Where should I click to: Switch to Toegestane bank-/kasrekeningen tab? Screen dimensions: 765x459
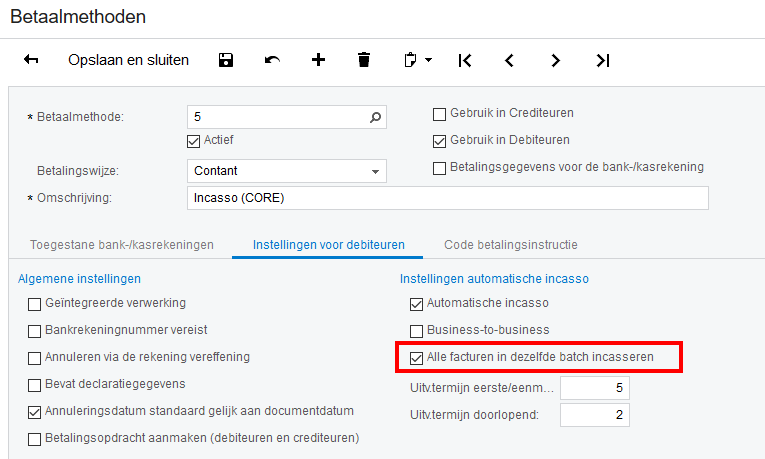(x=121, y=244)
